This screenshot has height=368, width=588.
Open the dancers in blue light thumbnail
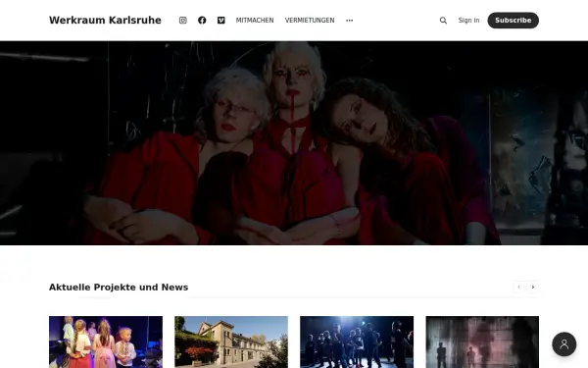[x=357, y=342]
